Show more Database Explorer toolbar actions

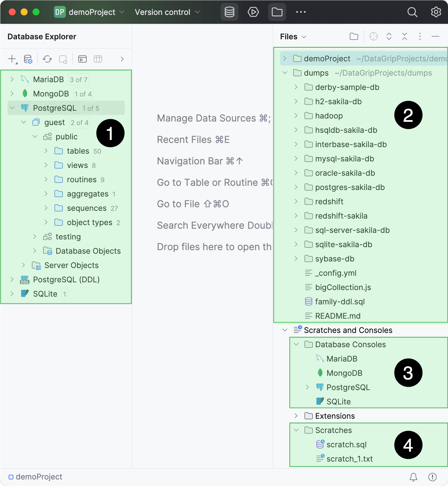coord(122,59)
